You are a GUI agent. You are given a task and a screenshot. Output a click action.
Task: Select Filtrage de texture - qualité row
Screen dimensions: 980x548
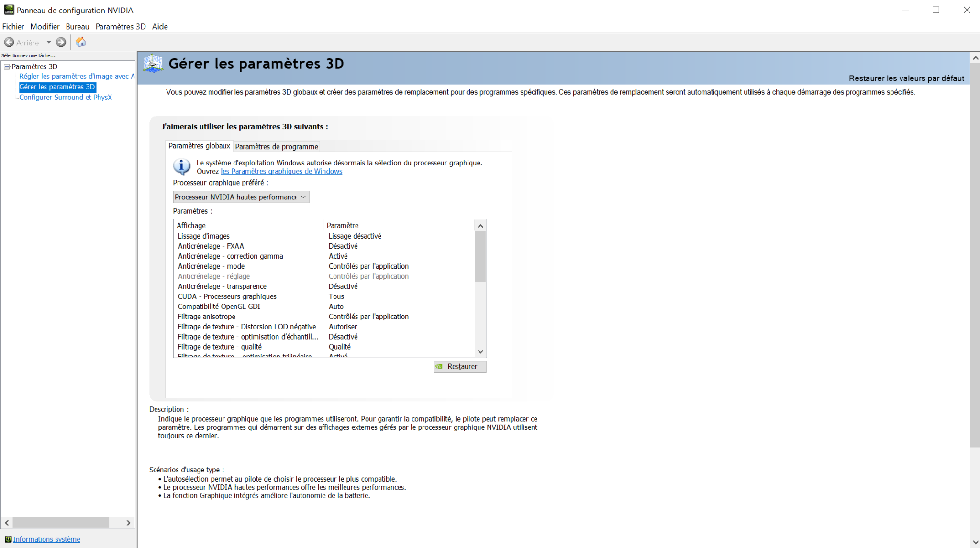tap(324, 347)
